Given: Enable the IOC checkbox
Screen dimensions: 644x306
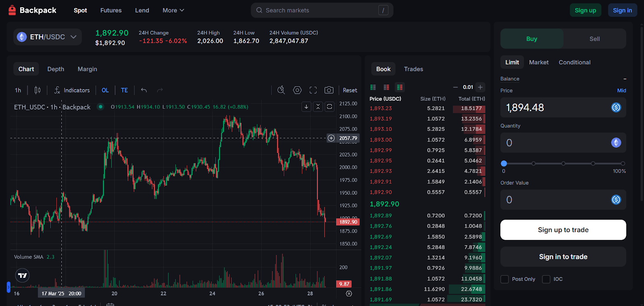Looking at the screenshot, I should tap(546, 279).
